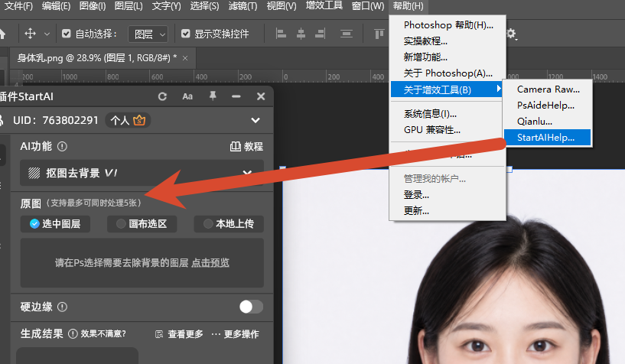Click the 效果不满意? link
The width and height of the screenshot is (625, 364).
(x=103, y=333)
